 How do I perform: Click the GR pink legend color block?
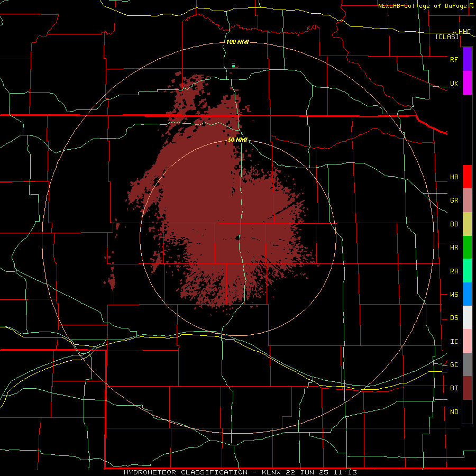tap(467, 200)
